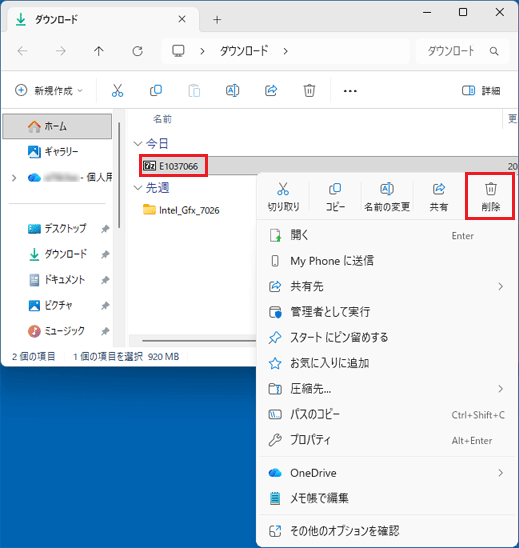This screenshot has width=519, height=548.
Task: Select Intel_Gfx_7026 folder
Action: point(181,210)
